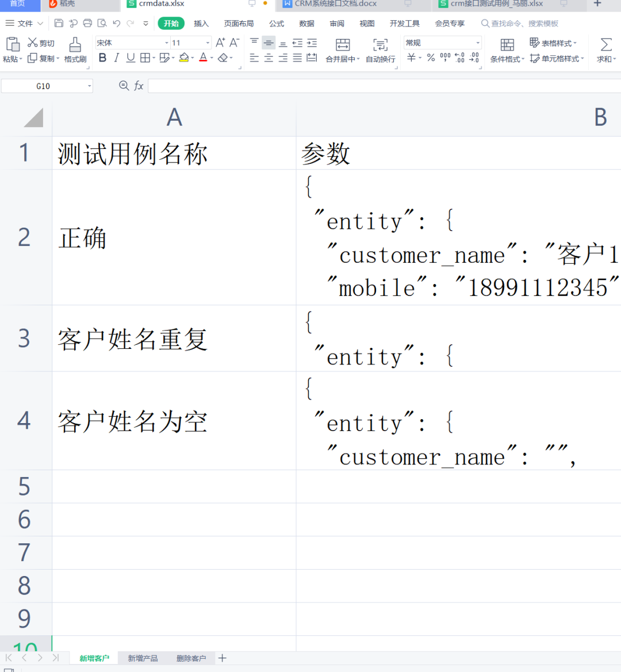
Task: Align text right
Action: (283, 58)
